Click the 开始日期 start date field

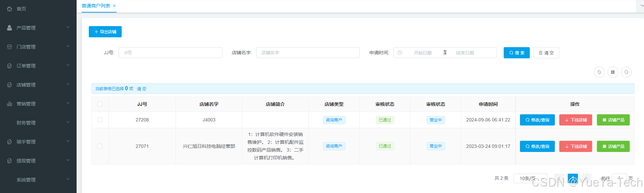[422, 53]
